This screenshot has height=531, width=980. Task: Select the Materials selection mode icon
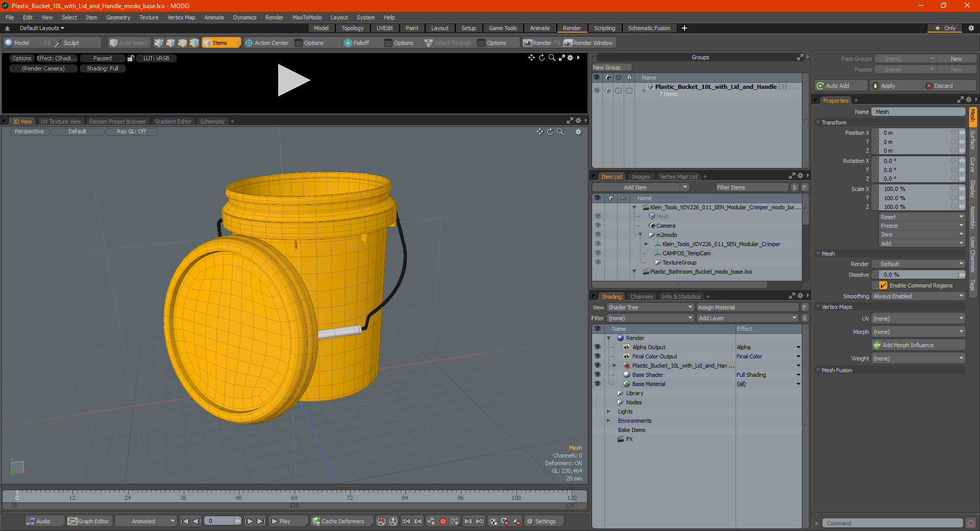coord(194,43)
